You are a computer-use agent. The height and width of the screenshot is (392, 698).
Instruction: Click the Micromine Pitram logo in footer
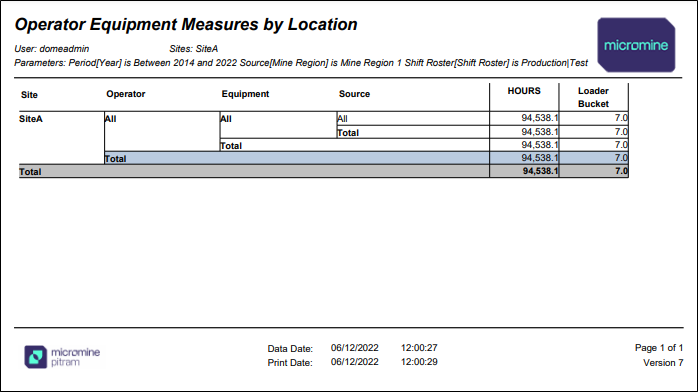coord(62,357)
